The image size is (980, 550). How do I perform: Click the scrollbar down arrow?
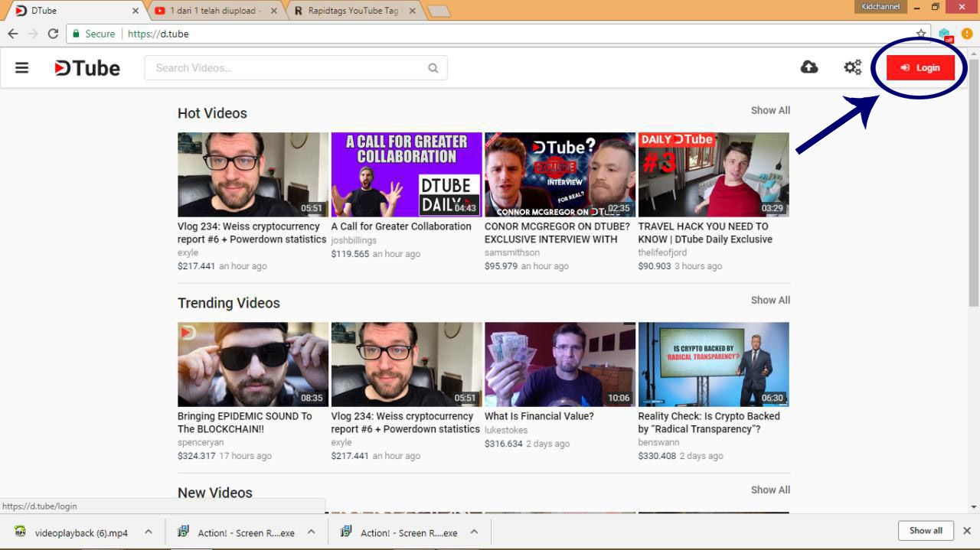(x=974, y=506)
